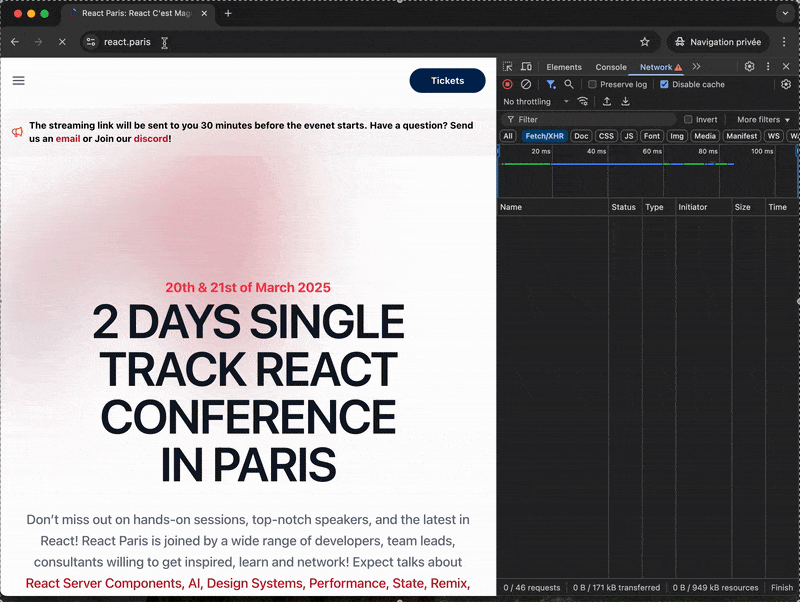Open DevTools settings gear
800x602 pixels.
[749, 66]
